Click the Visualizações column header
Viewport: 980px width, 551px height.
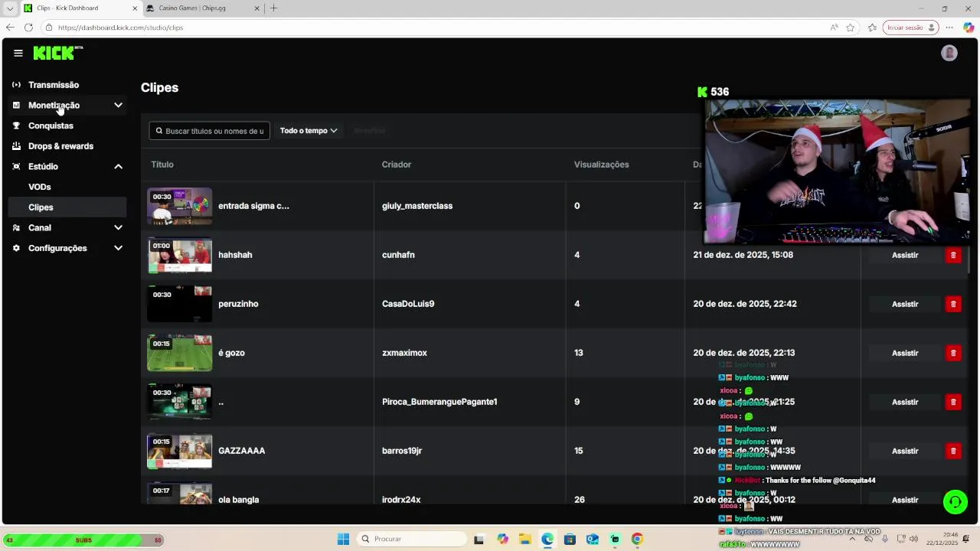[602, 165]
